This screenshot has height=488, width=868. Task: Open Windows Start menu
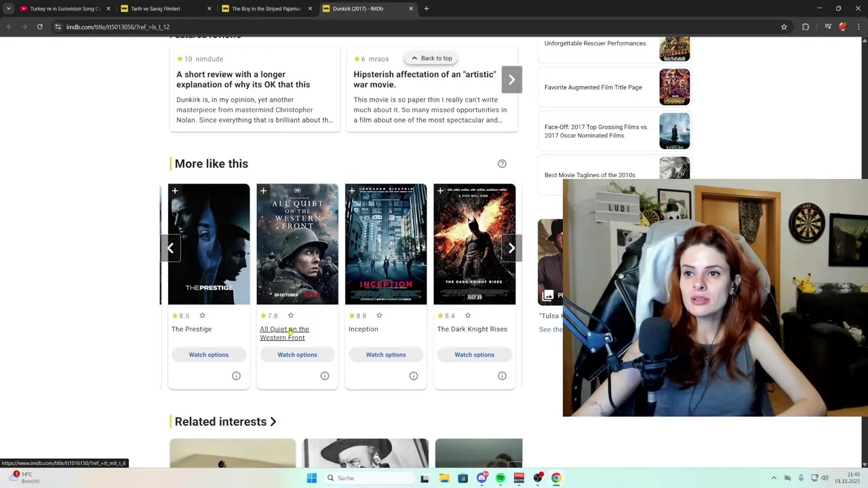click(312, 478)
